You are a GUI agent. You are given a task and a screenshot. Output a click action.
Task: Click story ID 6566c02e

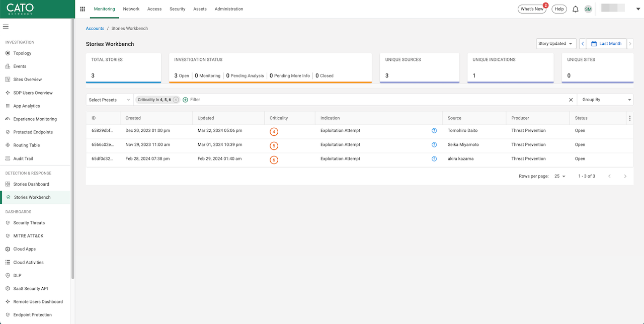point(103,145)
